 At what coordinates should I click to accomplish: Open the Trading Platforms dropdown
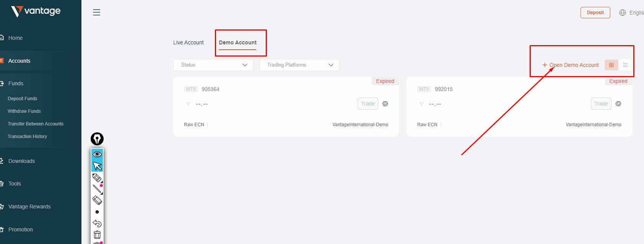coord(299,65)
